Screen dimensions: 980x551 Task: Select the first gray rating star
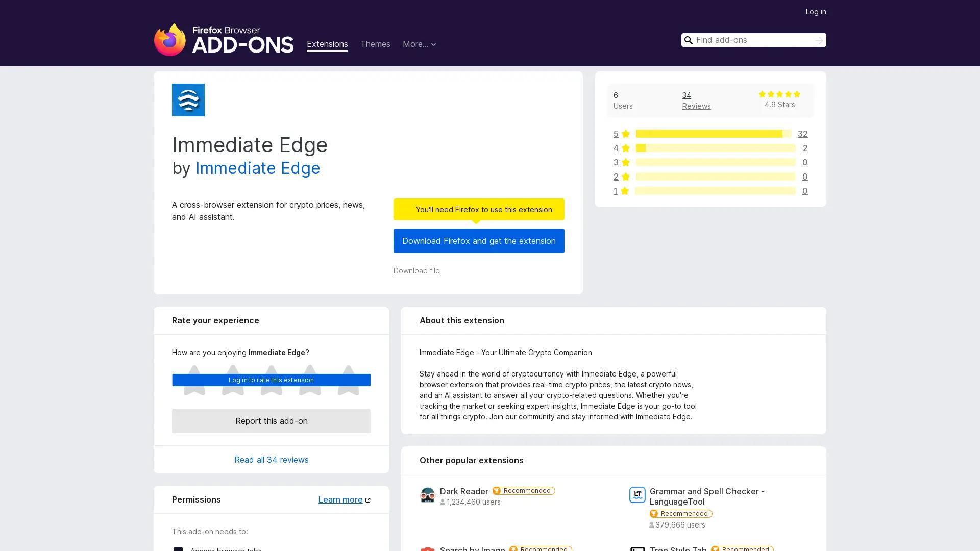(x=194, y=381)
